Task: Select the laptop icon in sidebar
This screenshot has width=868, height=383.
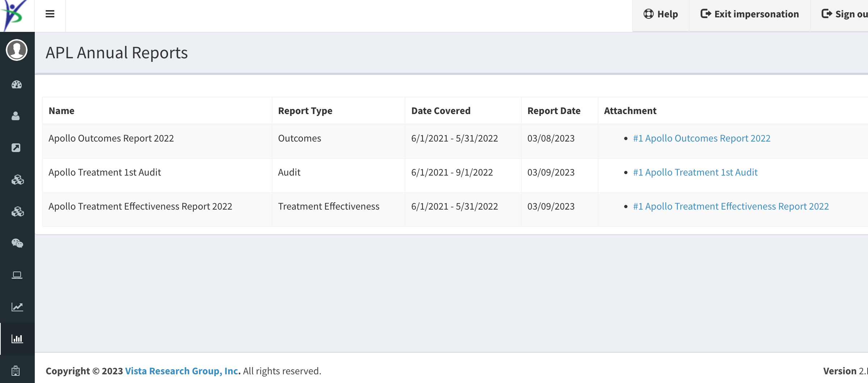Action: click(x=17, y=275)
